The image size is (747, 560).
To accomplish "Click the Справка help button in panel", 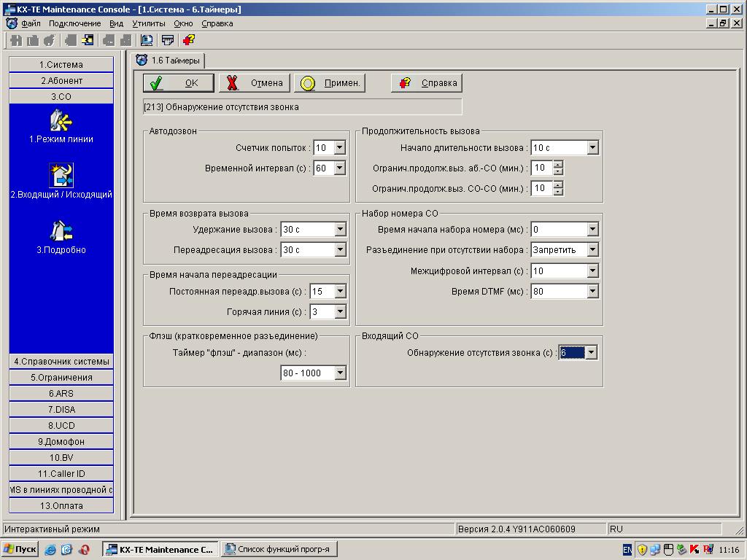I will pos(426,83).
